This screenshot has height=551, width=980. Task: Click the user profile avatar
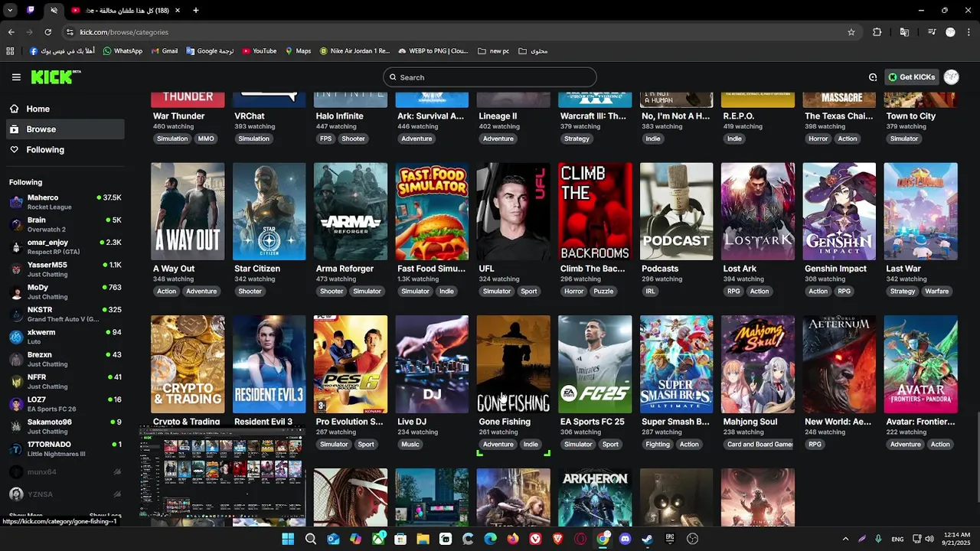tap(952, 77)
